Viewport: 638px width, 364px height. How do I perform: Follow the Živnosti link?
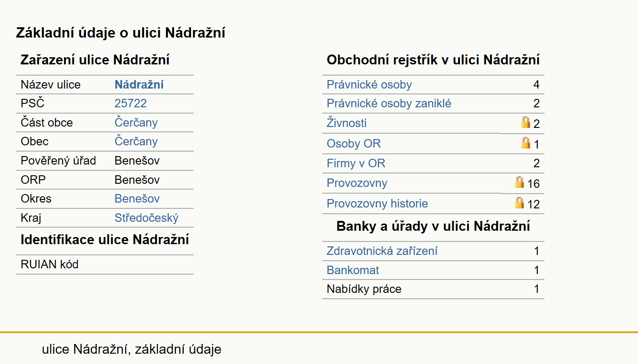(347, 123)
